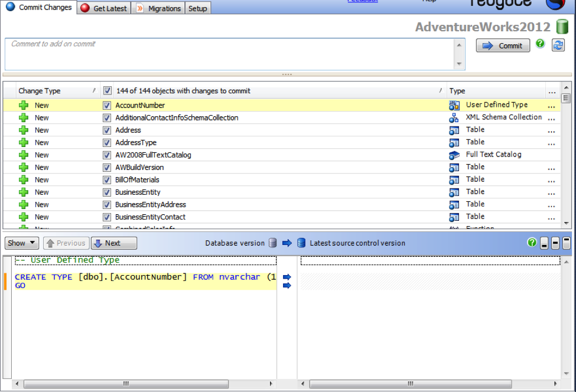Switch to the Get Latest tab
Image resolution: width=576 pixels, height=392 pixels.
click(x=103, y=8)
